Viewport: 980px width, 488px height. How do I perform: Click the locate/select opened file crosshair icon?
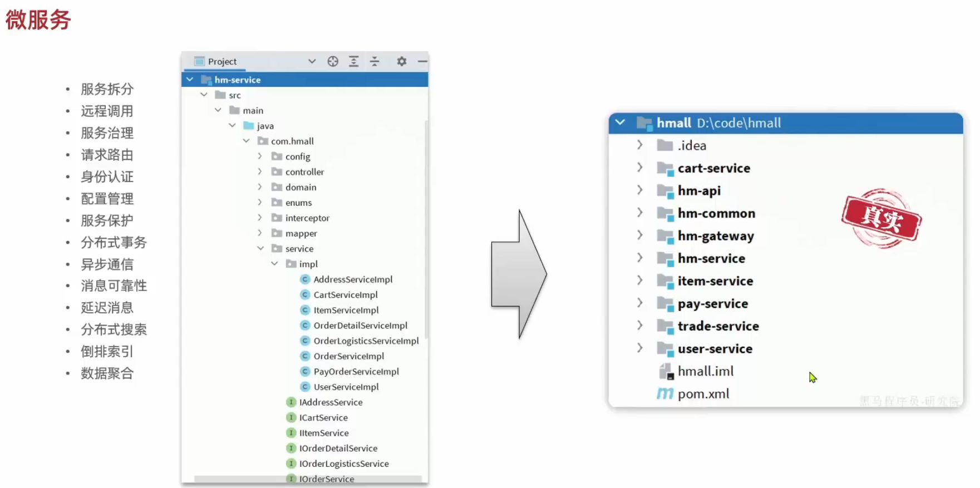(333, 61)
